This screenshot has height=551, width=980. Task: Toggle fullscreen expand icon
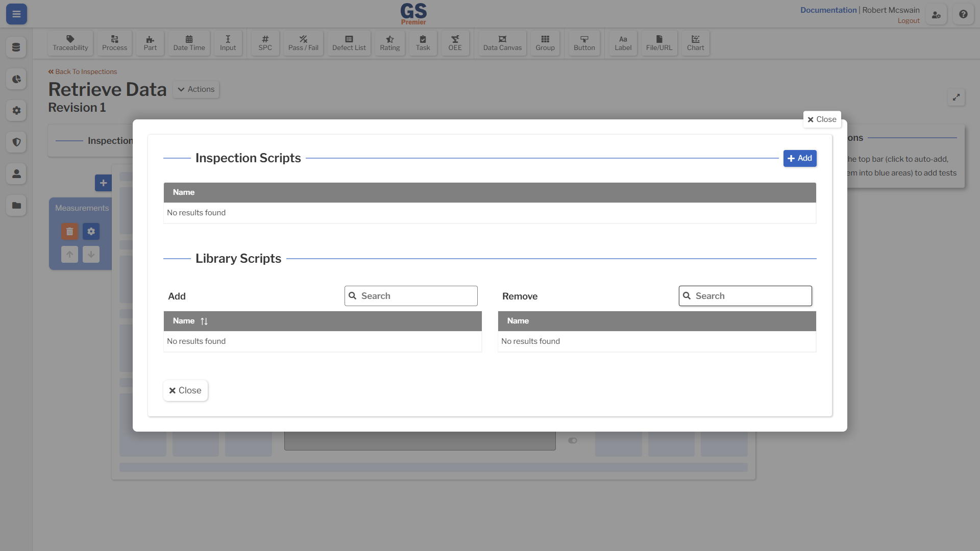click(x=957, y=97)
